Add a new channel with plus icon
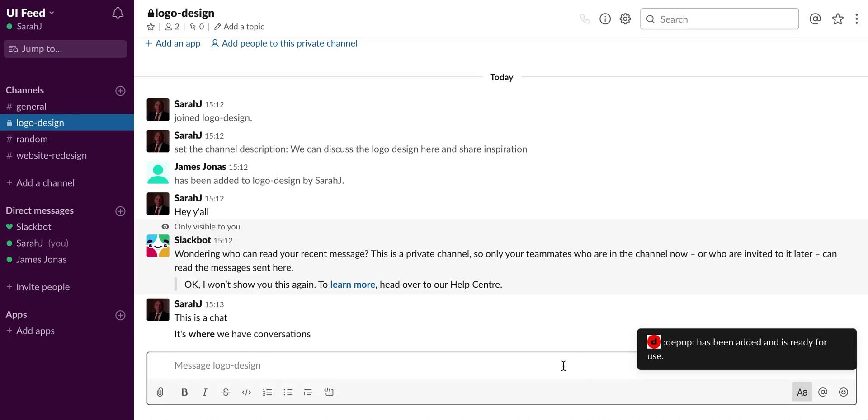The image size is (868, 420). click(120, 91)
